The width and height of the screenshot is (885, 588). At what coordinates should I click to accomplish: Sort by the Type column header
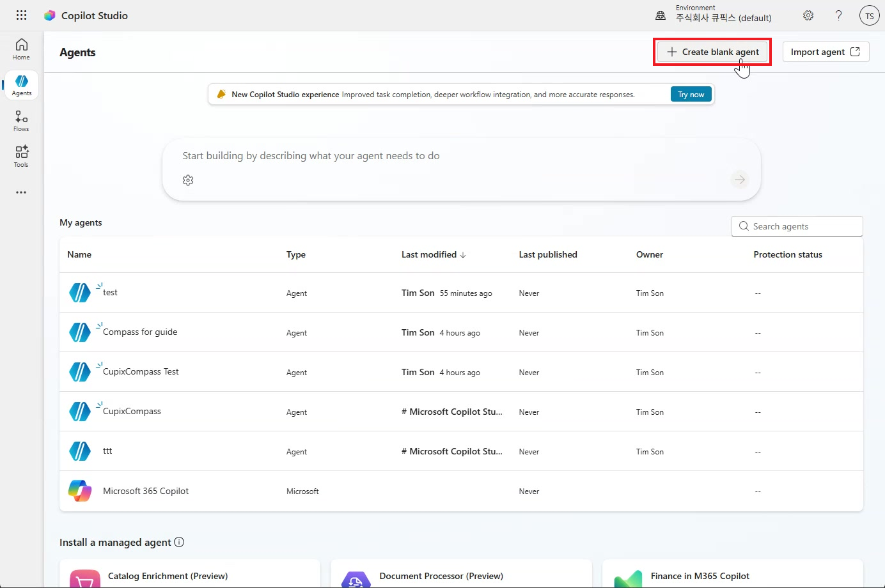click(296, 254)
